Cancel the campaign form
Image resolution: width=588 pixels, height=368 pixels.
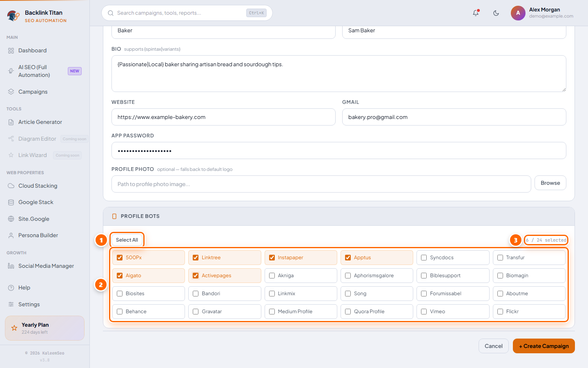point(494,346)
